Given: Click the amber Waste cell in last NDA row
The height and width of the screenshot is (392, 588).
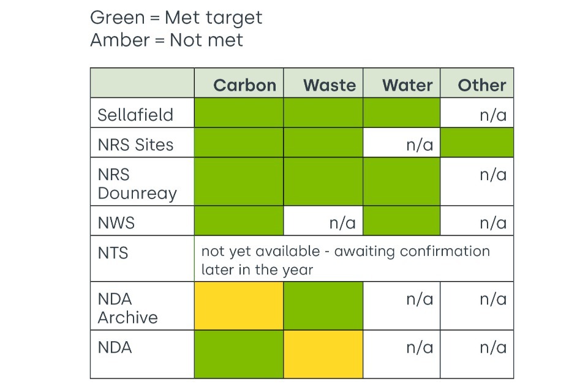Looking at the screenshot, I should pos(323,355).
